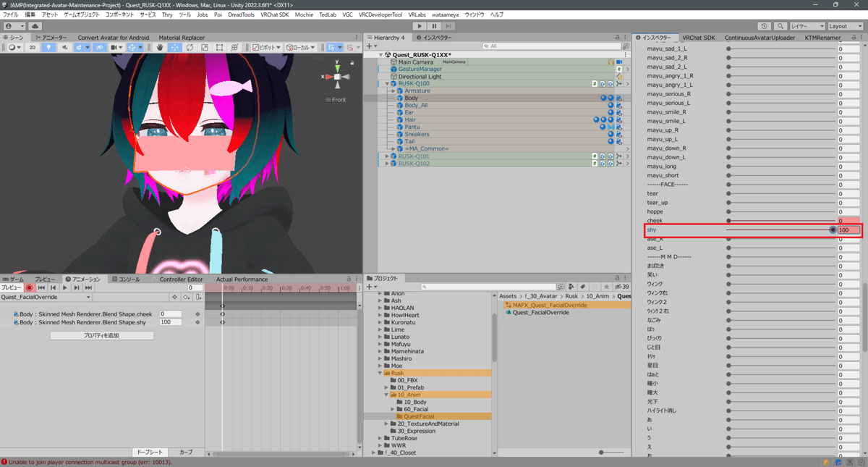This screenshot has height=467, width=868.
Task: Toggle 2D view mode in Scene
Action: [32, 47]
